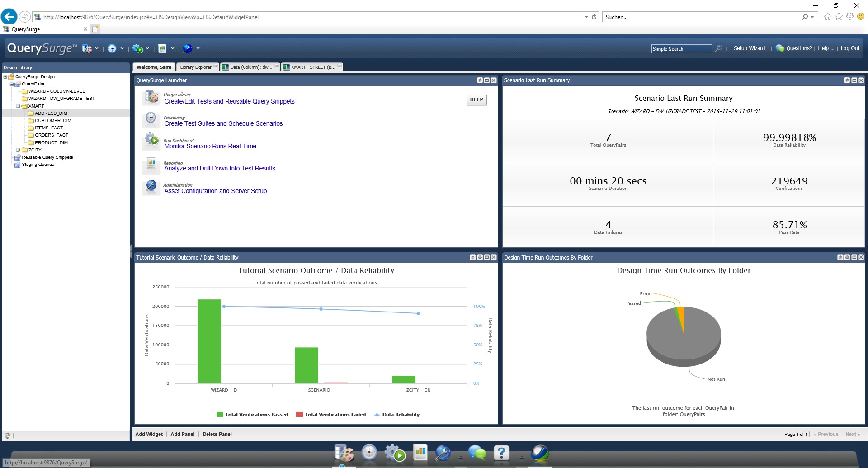
Task: Open the Reporting chart toolbar icon
Action: 162,48
